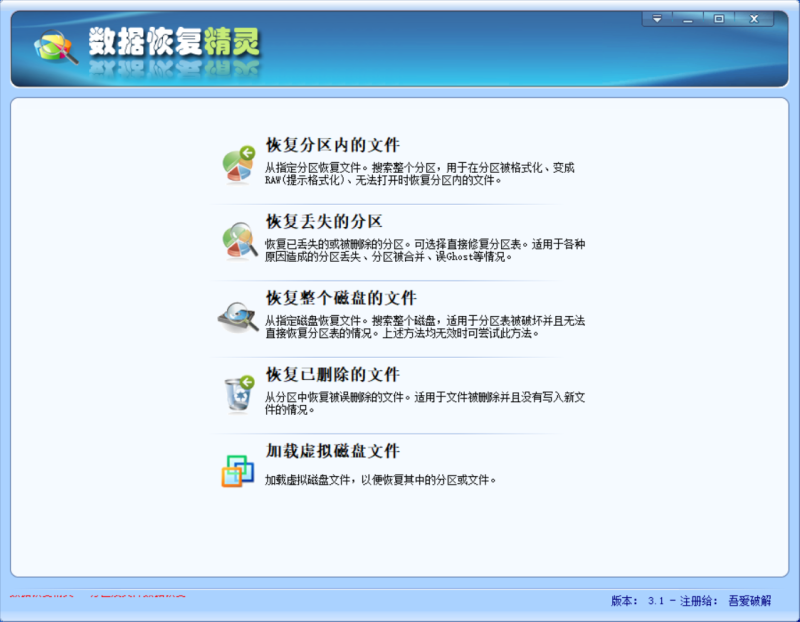Click the recover lost partition magnifier icon

pos(239,241)
